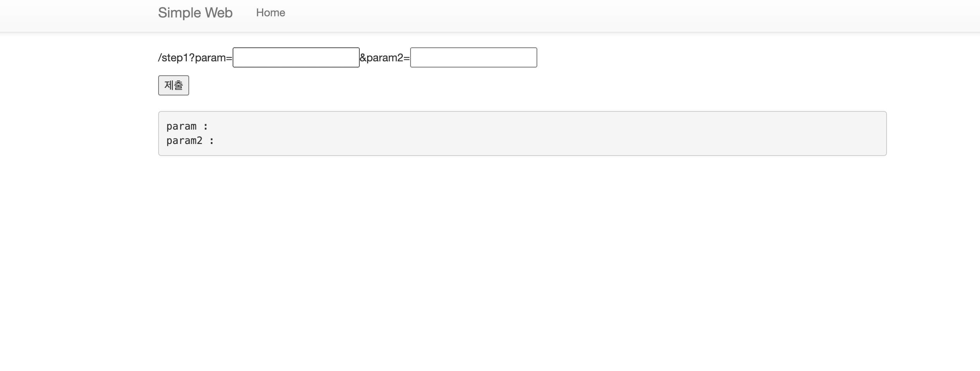The height and width of the screenshot is (371, 980).
Task: Go to Home from the top bar
Action: coord(271,13)
